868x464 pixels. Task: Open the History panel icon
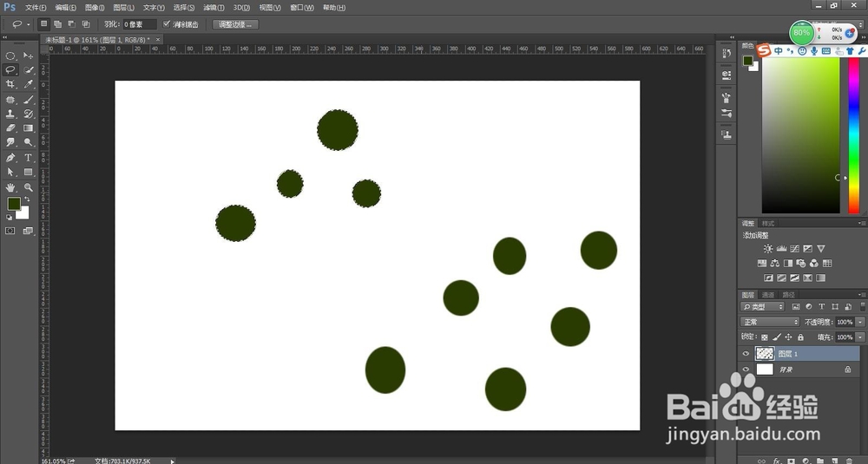727,54
